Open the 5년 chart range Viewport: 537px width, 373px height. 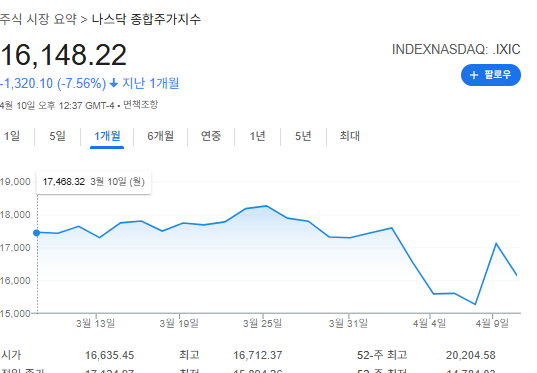point(303,136)
